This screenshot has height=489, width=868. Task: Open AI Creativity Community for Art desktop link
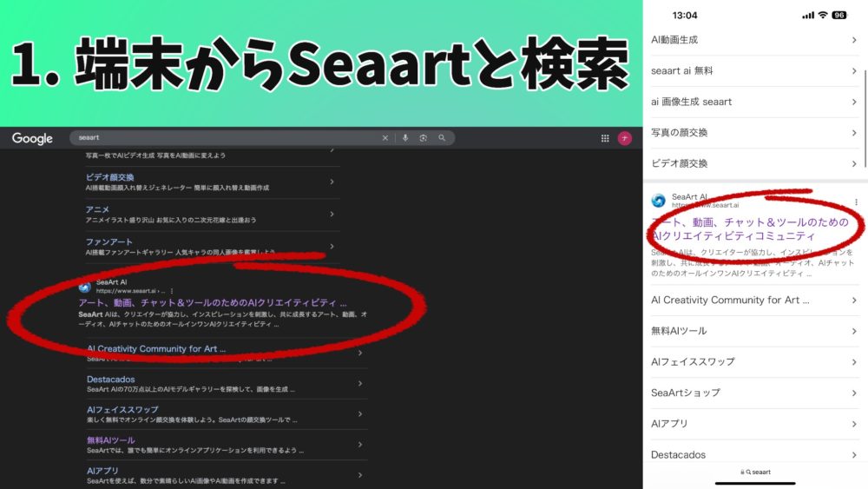[156, 349]
